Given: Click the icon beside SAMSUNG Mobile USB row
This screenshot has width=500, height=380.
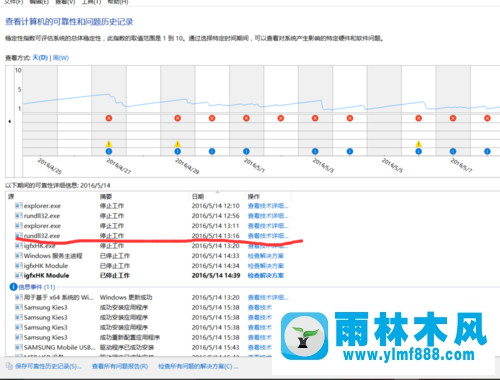Looking at the screenshot, I should pos(19,347).
